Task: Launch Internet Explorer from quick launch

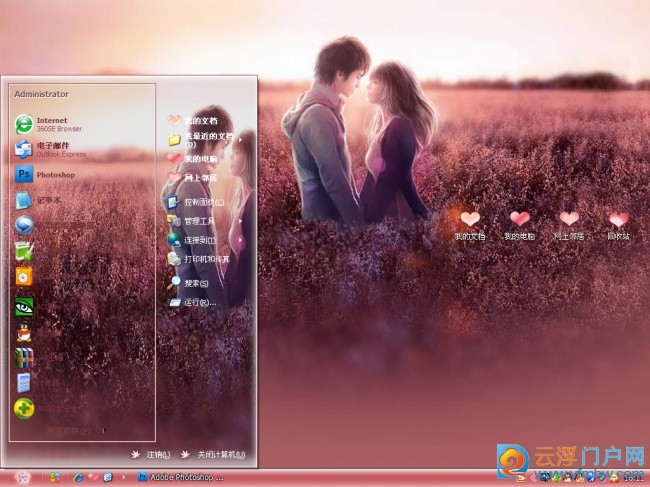Action: click(x=78, y=477)
